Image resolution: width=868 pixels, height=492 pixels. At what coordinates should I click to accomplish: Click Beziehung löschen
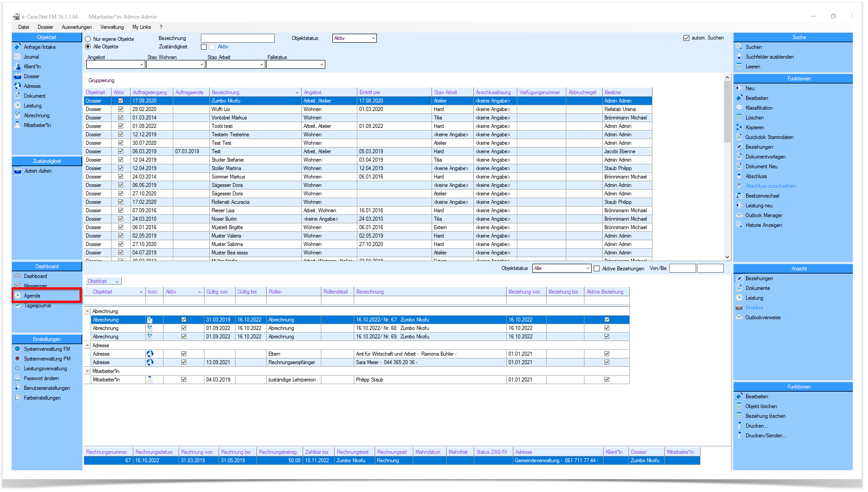(x=766, y=416)
